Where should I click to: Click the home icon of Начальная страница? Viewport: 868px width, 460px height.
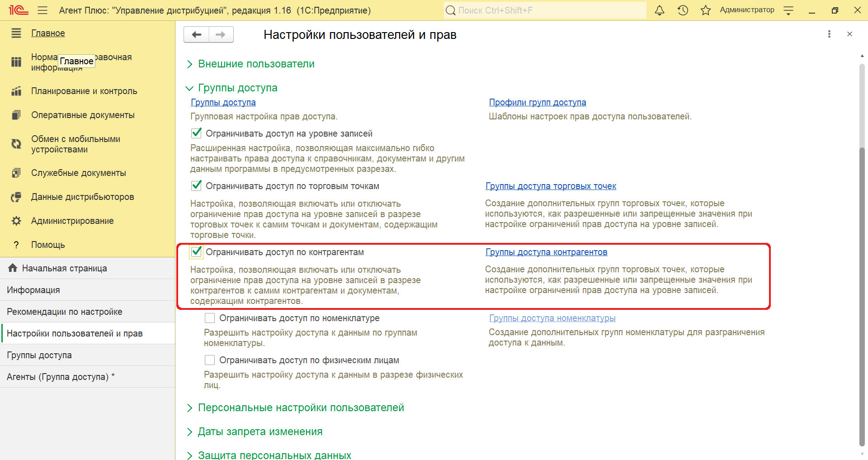(13, 268)
